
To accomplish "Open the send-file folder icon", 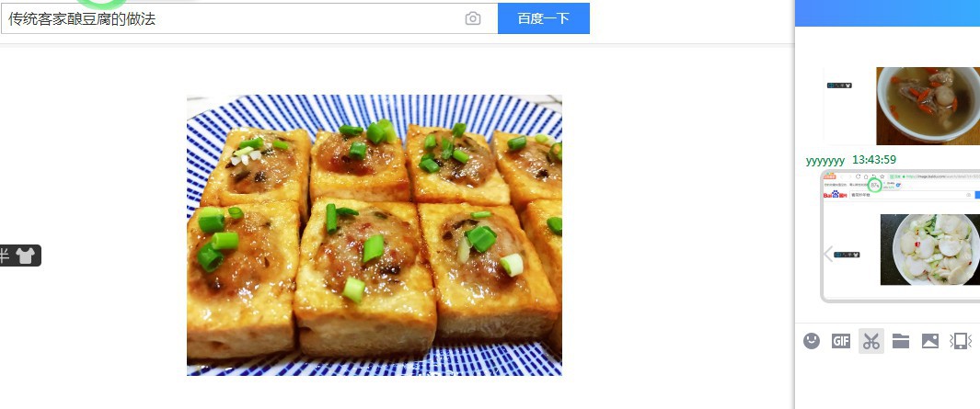I will click(901, 341).
